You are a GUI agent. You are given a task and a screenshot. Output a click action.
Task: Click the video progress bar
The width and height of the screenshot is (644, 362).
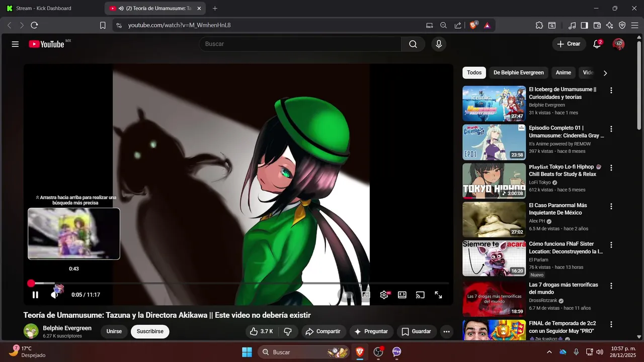(238, 284)
